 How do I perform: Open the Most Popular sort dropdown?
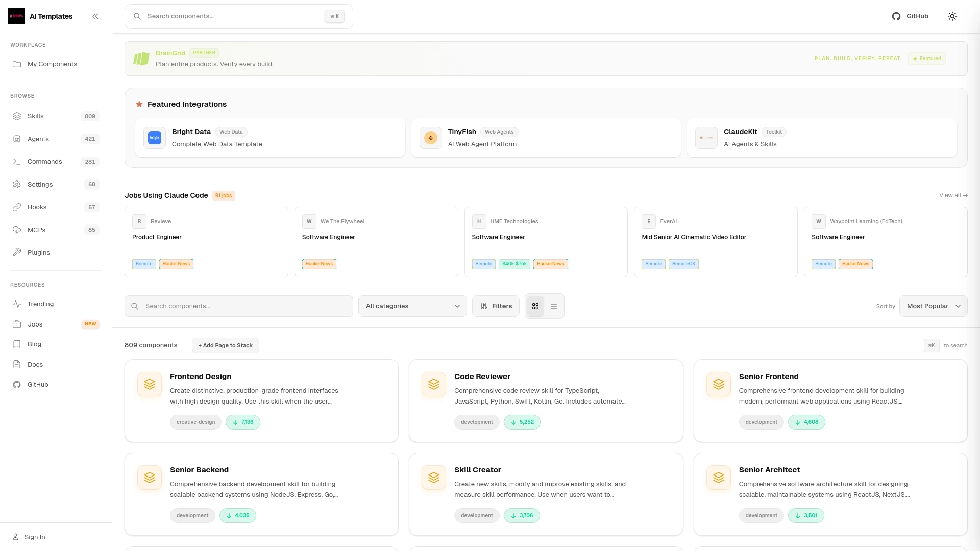pyautogui.click(x=933, y=306)
